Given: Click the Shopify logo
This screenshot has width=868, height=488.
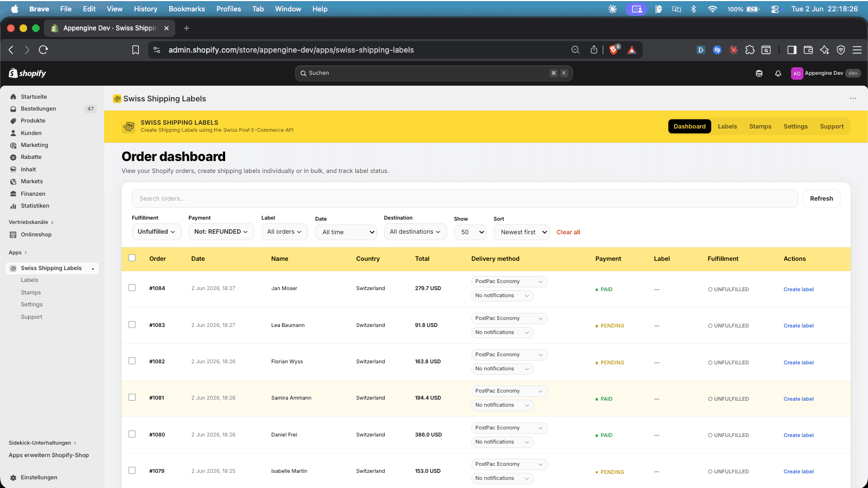Looking at the screenshot, I should (x=27, y=73).
